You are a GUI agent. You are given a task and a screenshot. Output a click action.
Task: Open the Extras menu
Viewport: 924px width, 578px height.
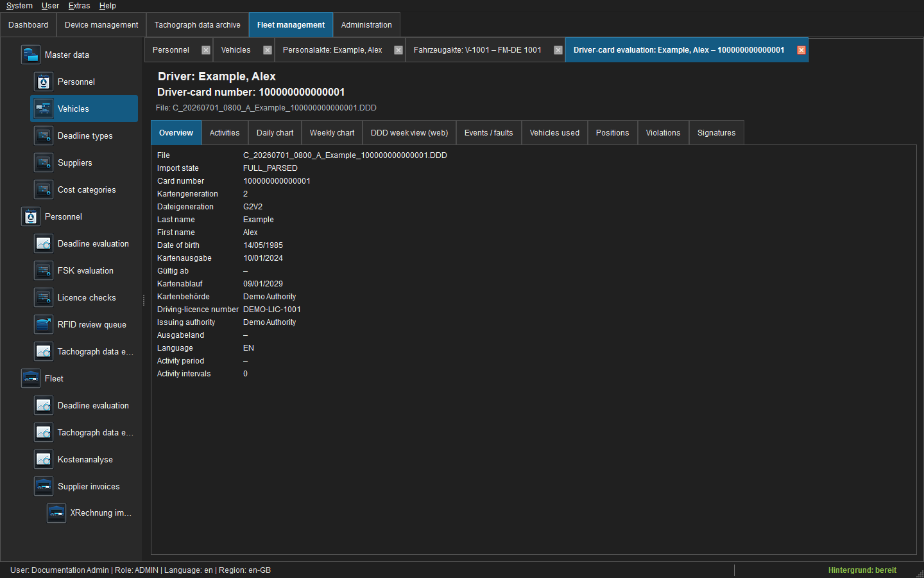pyautogui.click(x=80, y=6)
